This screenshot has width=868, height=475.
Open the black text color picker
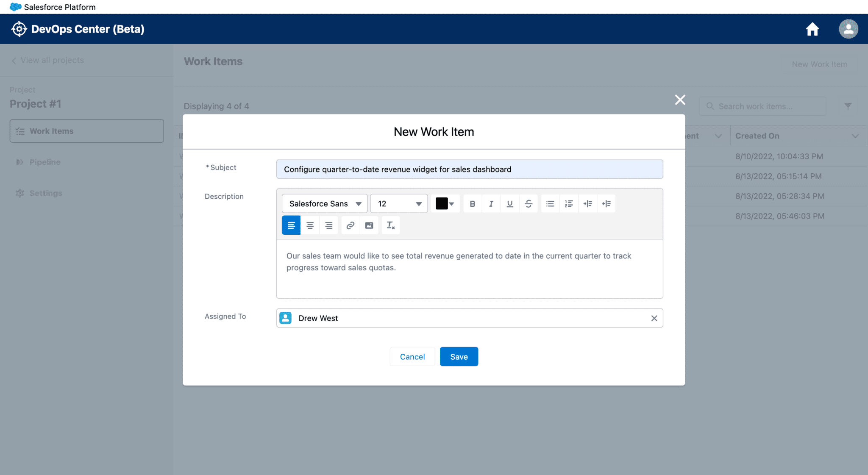point(445,204)
